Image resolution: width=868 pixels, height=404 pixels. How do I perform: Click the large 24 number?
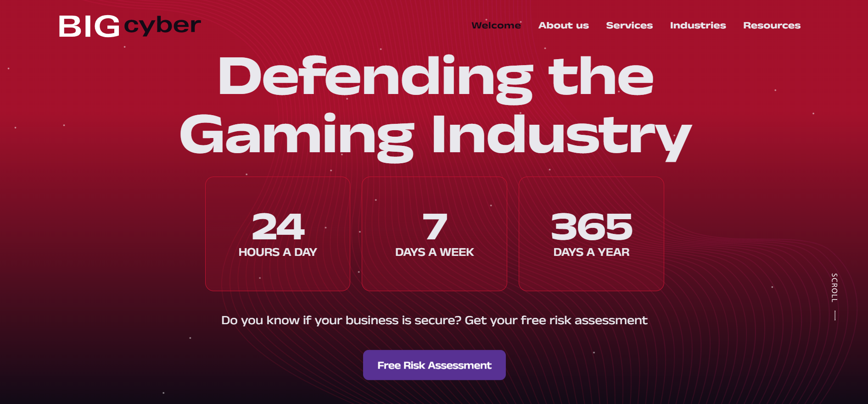tap(278, 227)
